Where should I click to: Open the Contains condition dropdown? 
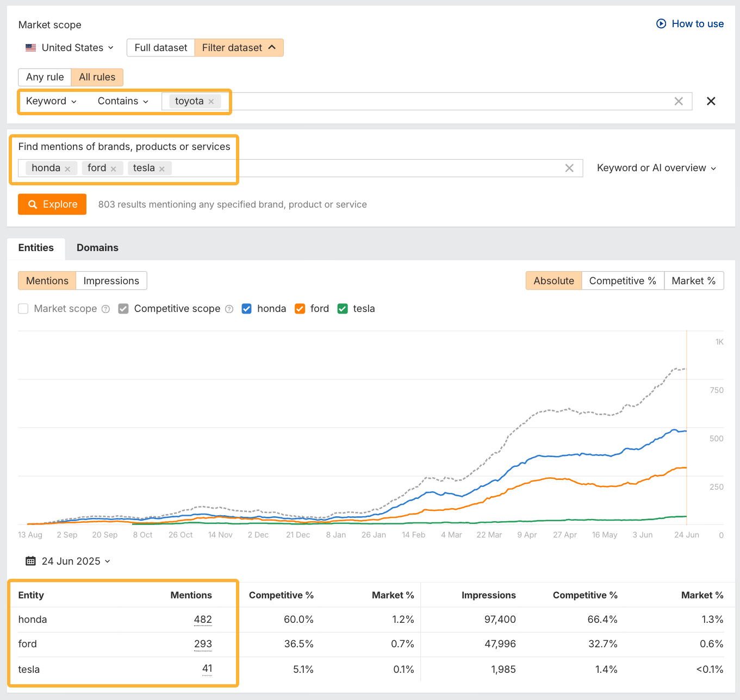pyautogui.click(x=122, y=101)
